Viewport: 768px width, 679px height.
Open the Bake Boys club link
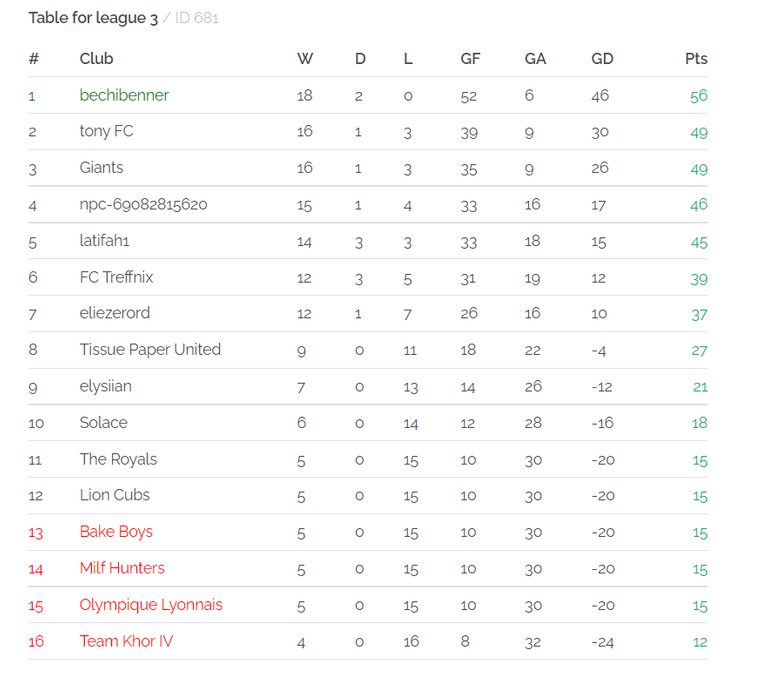click(x=116, y=532)
